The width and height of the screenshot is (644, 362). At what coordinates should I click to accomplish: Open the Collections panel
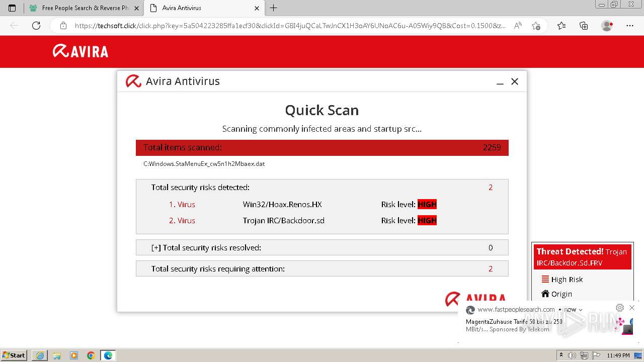[x=584, y=26]
